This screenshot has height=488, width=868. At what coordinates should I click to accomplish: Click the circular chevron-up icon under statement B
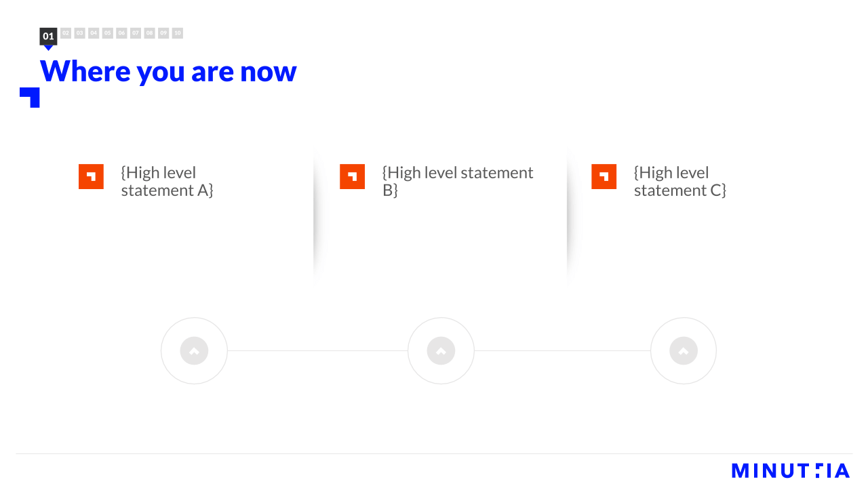pyautogui.click(x=441, y=350)
